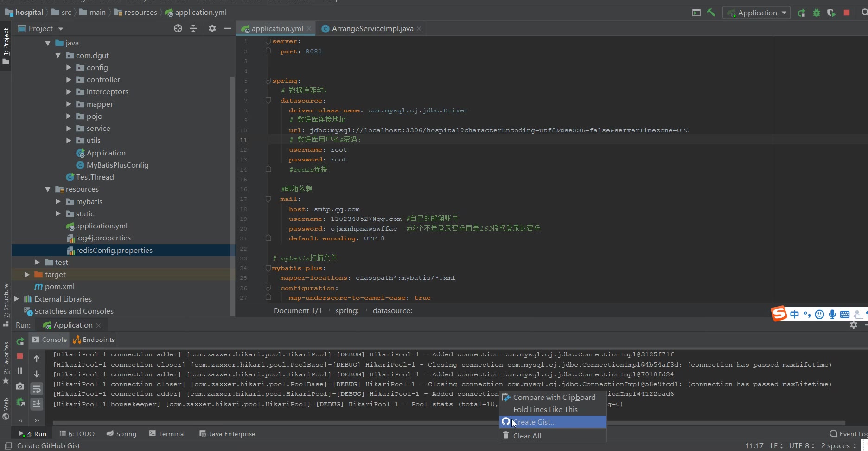Click the Debug bug icon in top toolbar
The width and height of the screenshot is (868, 451).
pos(816,13)
